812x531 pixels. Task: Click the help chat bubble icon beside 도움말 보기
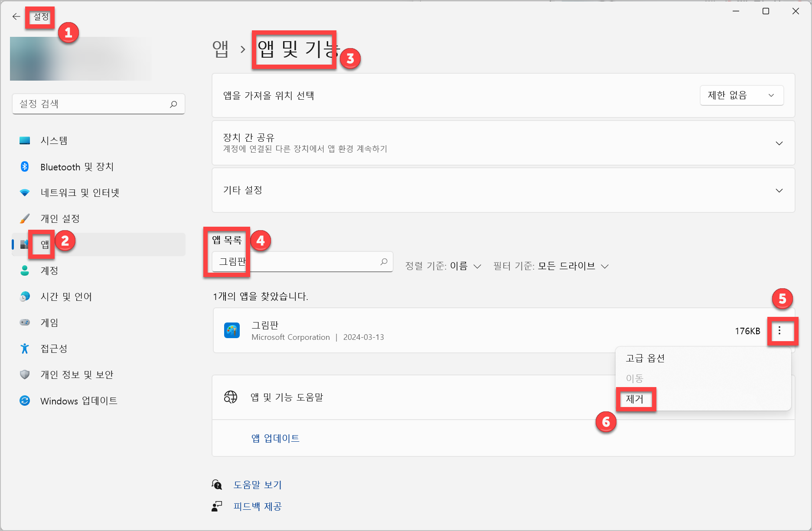pyautogui.click(x=217, y=485)
